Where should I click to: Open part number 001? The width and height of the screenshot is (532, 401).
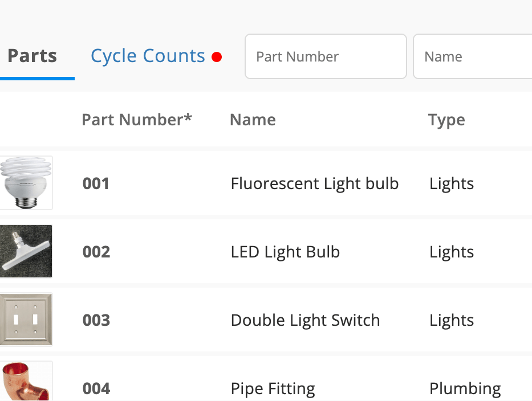[96, 184]
